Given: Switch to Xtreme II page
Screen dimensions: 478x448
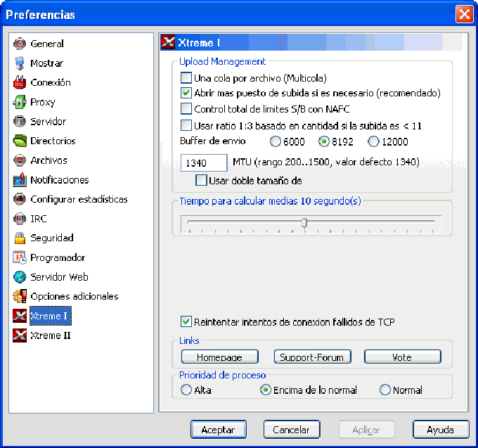Looking at the screenshot, I should tap(51, 335).
